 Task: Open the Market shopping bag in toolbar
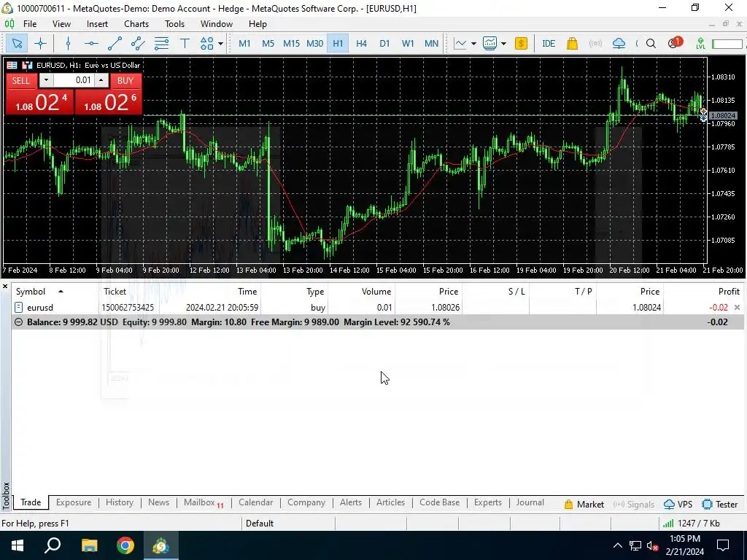tap(572, 44)
